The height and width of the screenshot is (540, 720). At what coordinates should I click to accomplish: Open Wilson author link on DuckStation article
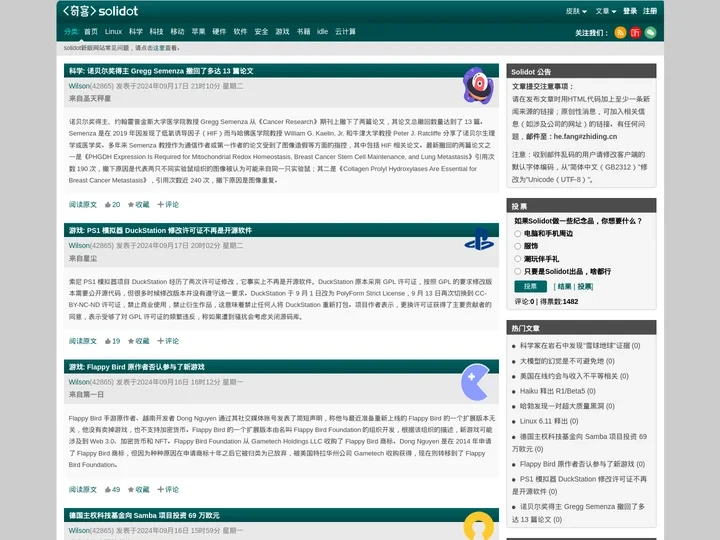(79, 246)
